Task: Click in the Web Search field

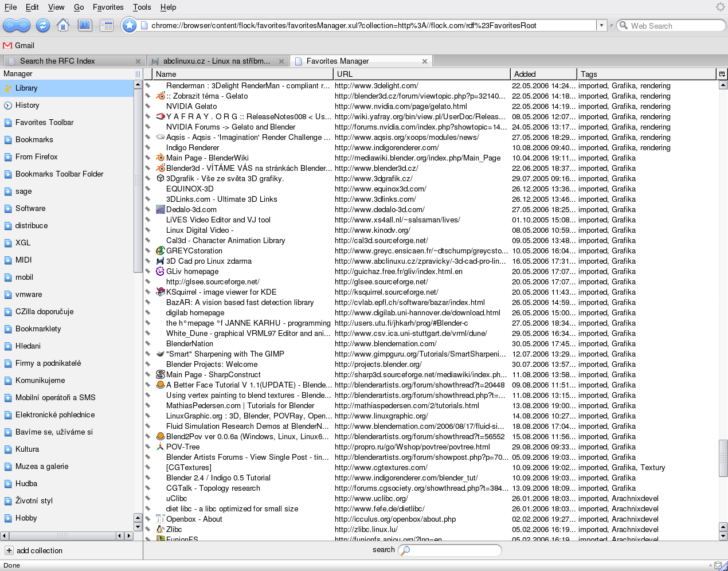Action: click(x=676, y=26)
